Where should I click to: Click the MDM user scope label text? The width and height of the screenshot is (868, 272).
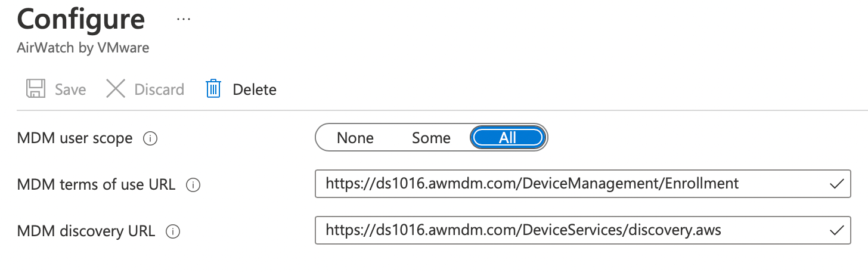tap(75, 138)
